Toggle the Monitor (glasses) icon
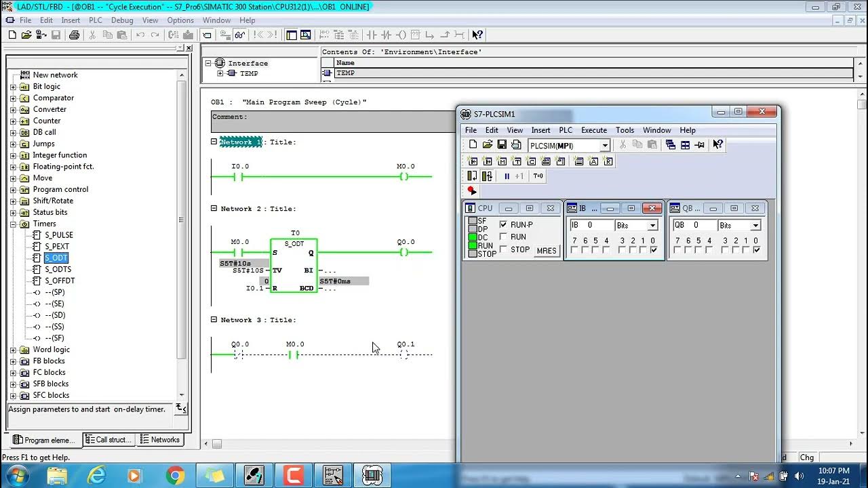The width and height of the screenshot is (868, 488). (x=239, y=35)
